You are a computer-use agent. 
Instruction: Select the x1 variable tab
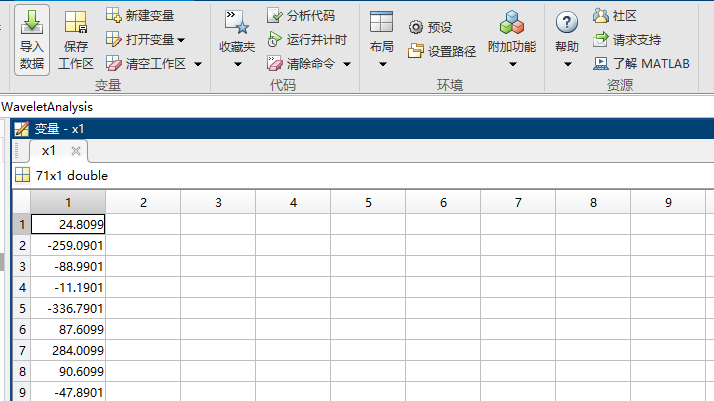(48, 151)
